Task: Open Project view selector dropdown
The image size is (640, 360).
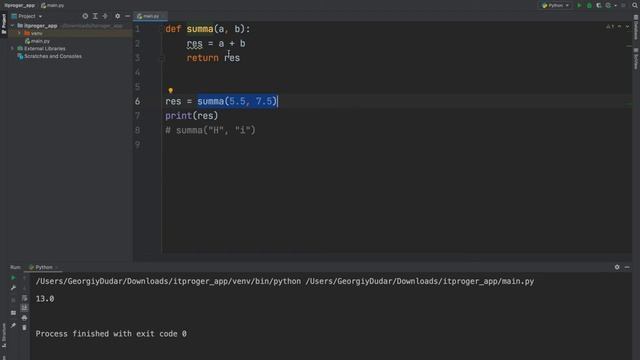Action: 27,16
